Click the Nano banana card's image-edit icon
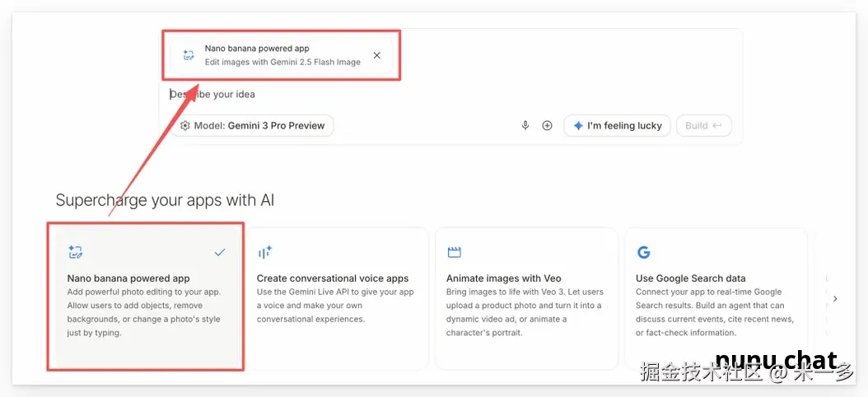 (x=75, y=253)
